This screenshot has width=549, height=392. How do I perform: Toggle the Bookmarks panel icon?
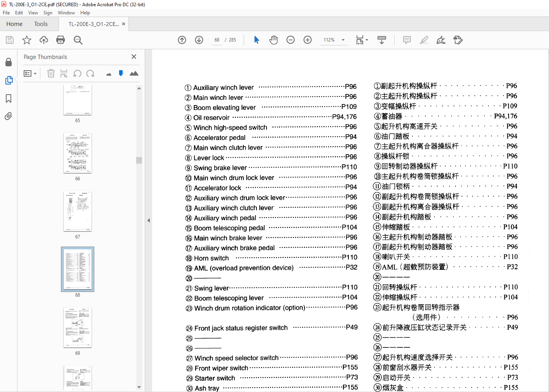coord(9,98)
